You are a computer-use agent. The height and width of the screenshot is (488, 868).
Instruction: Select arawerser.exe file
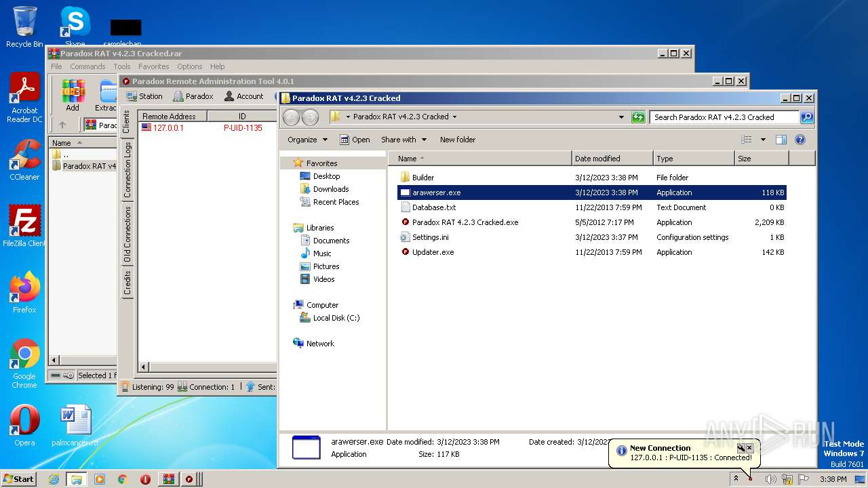(x=592, y=192)
